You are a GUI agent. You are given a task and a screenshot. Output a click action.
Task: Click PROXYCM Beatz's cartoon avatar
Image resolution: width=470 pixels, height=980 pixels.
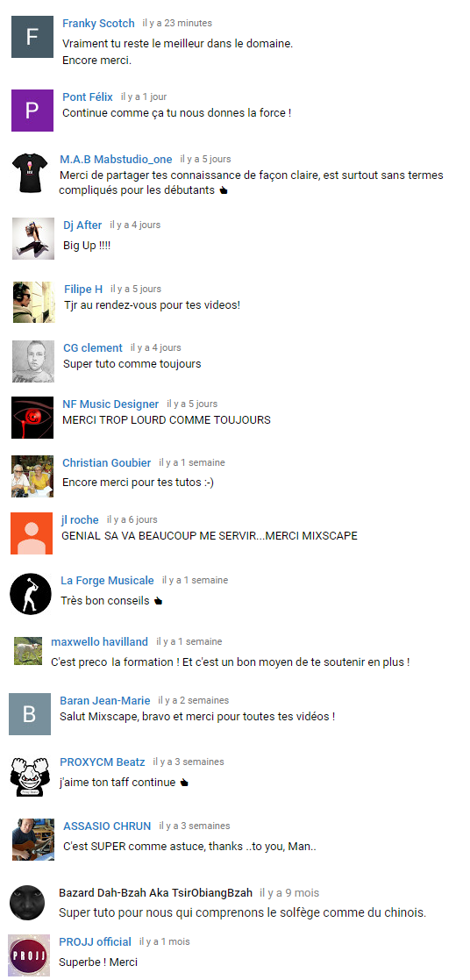tap(30, 776)
